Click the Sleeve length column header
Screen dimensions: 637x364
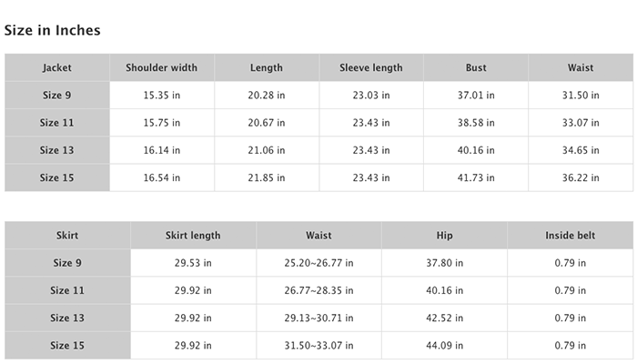(x=371, y=67)
